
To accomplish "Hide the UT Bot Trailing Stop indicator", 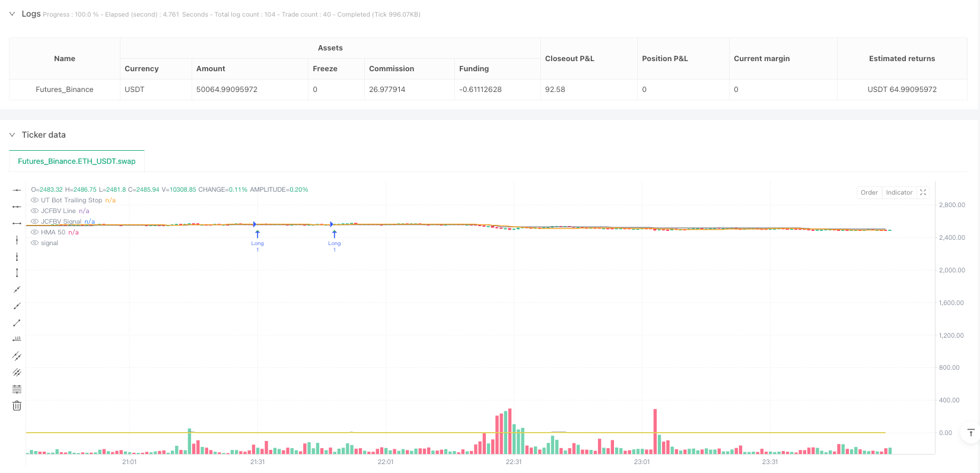I will point(35,201).
